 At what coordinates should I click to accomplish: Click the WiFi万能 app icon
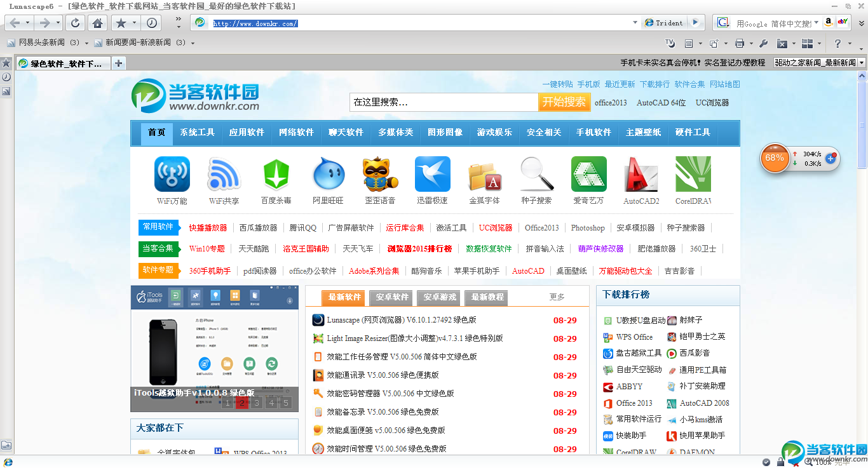172,174
